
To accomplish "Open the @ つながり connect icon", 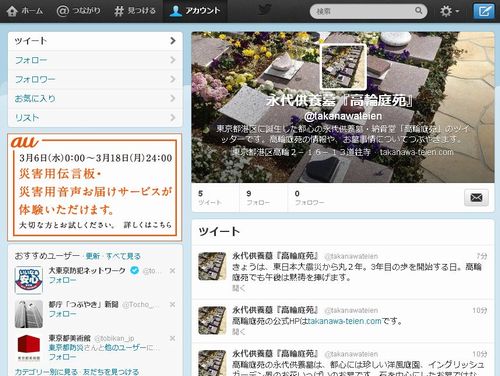I will [x=62, y=11].
